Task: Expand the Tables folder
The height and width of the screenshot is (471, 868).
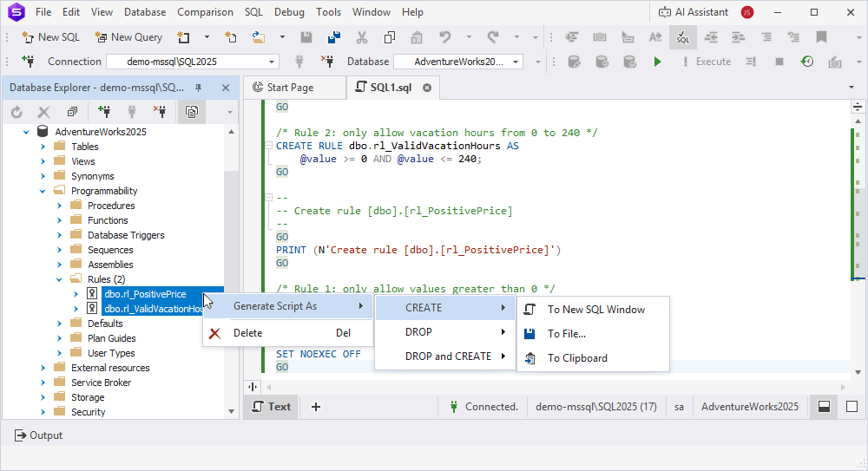Action: click(43, 147)
